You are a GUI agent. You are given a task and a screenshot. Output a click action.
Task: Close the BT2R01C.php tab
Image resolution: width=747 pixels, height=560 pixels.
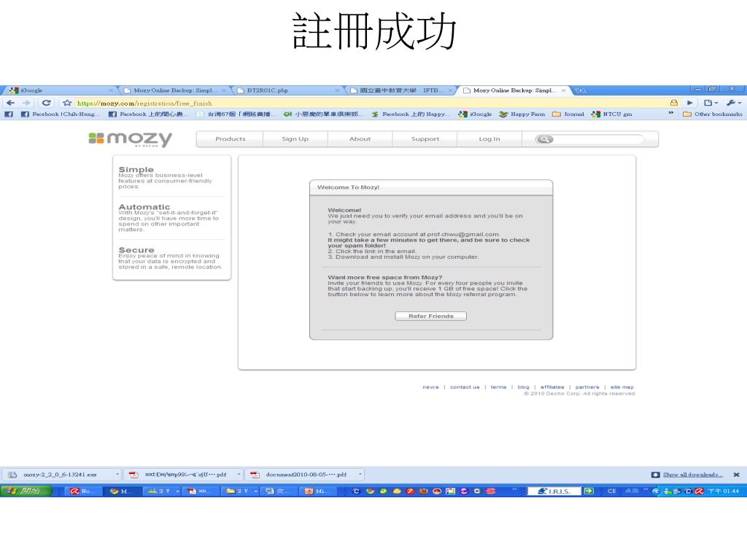(337, 90)
